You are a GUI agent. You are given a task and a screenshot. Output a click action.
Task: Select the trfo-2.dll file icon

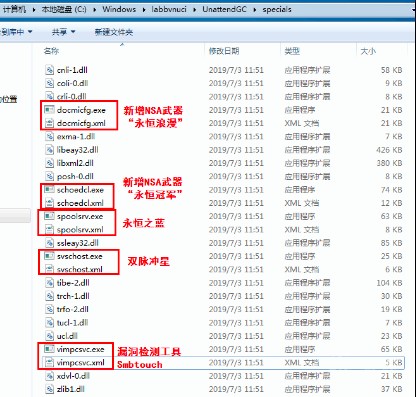(x=49, y=309)
